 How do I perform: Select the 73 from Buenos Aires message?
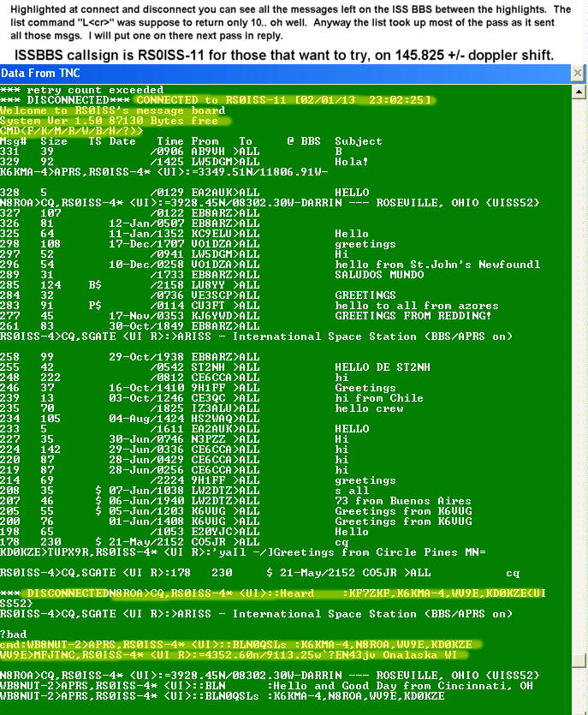(257, 501)
